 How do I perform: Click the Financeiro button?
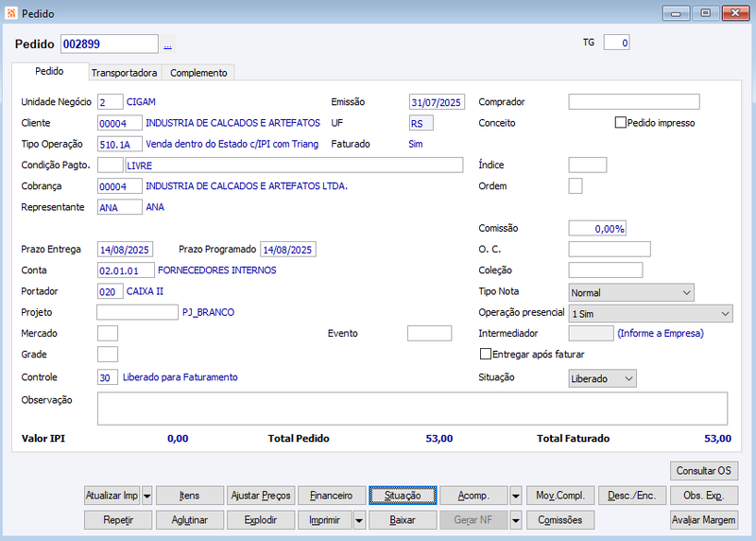(332, 496)
